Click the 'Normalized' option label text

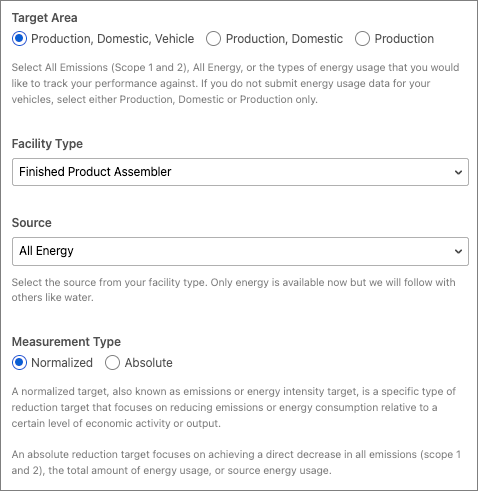62,363
